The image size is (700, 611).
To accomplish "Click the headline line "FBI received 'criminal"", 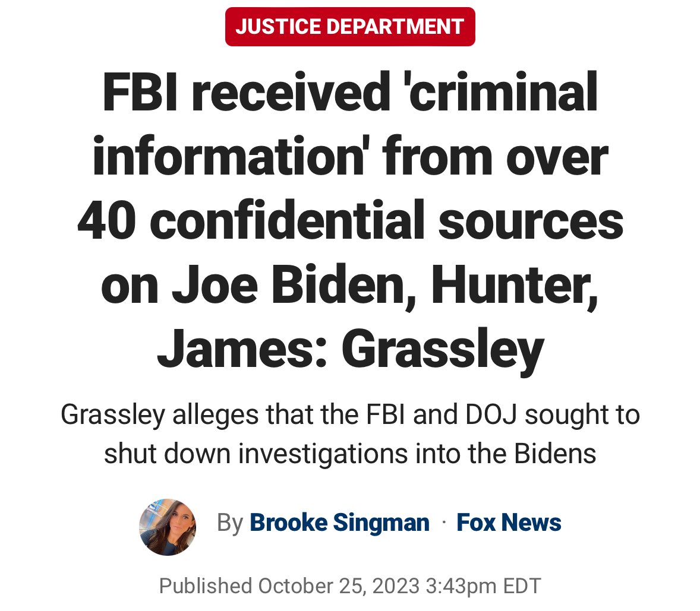I will (x=350, y=93).
